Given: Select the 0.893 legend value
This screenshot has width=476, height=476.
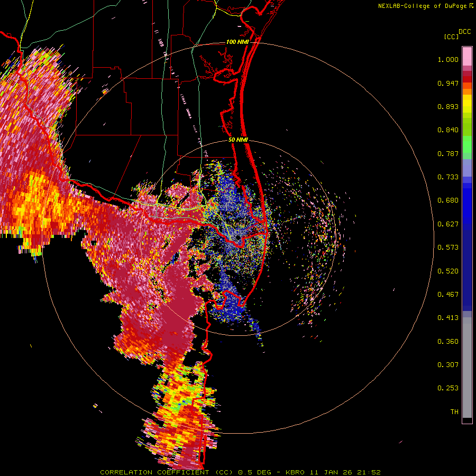Looking at the screenshot, I should tap(448, 106).
